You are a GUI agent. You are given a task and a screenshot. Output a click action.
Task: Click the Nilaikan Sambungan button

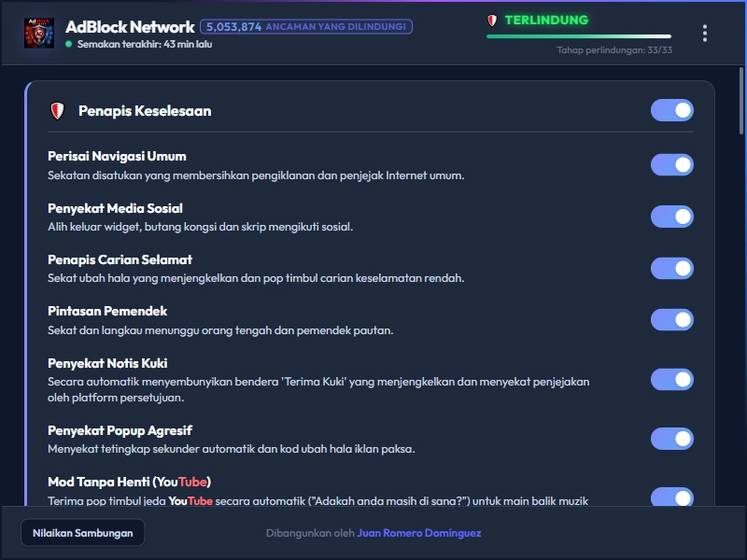coord(83,533)
